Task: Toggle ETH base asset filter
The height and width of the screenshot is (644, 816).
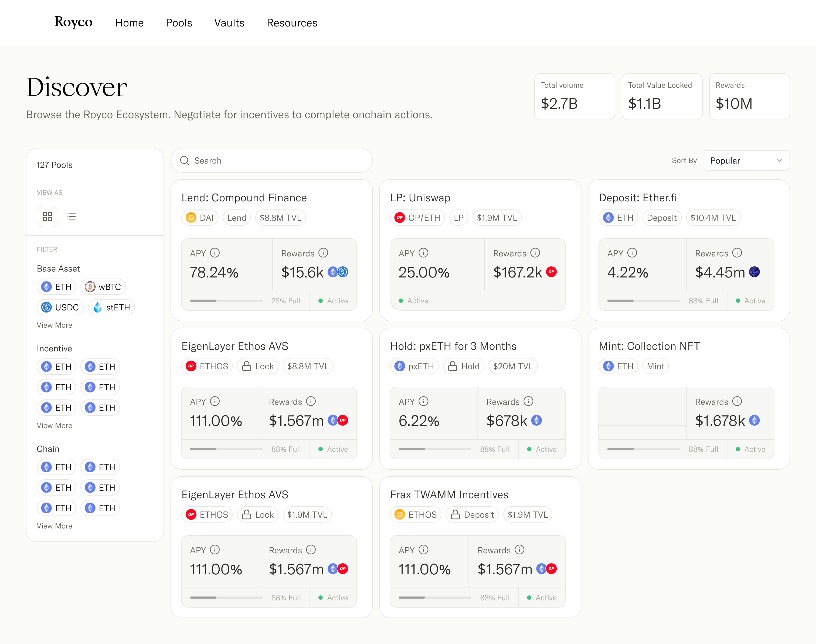Action: (57, 287)
